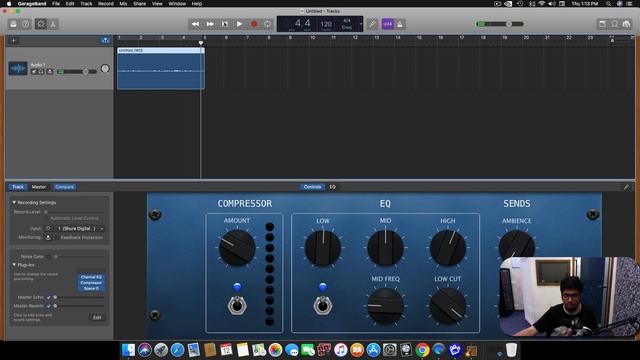Open the Channel EQ plug-in slot
The width and height of the screenshot is (640, 360).
coord(91,277)
